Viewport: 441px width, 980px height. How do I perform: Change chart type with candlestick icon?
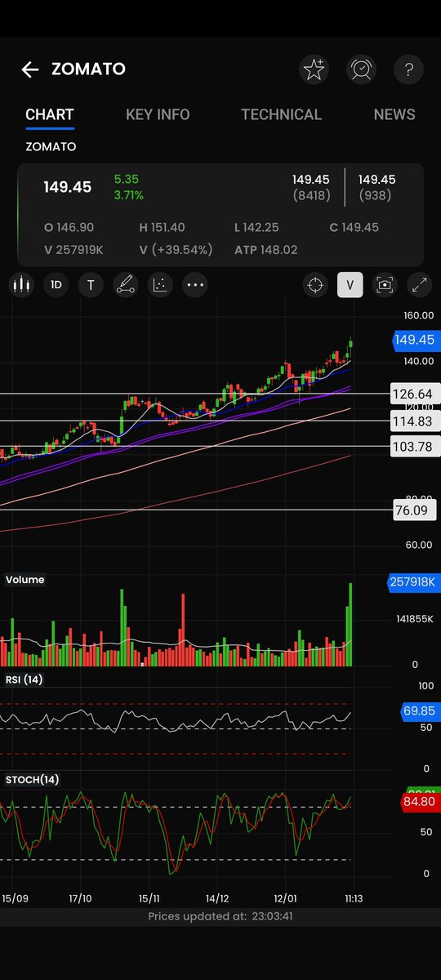pyautogui.click(x=21, y=285)
